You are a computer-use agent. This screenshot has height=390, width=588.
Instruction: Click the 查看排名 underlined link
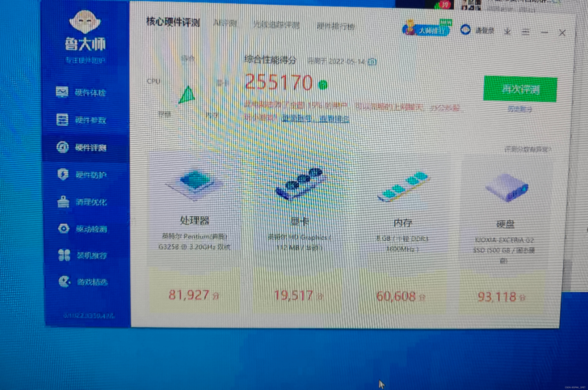coord(335,119)
